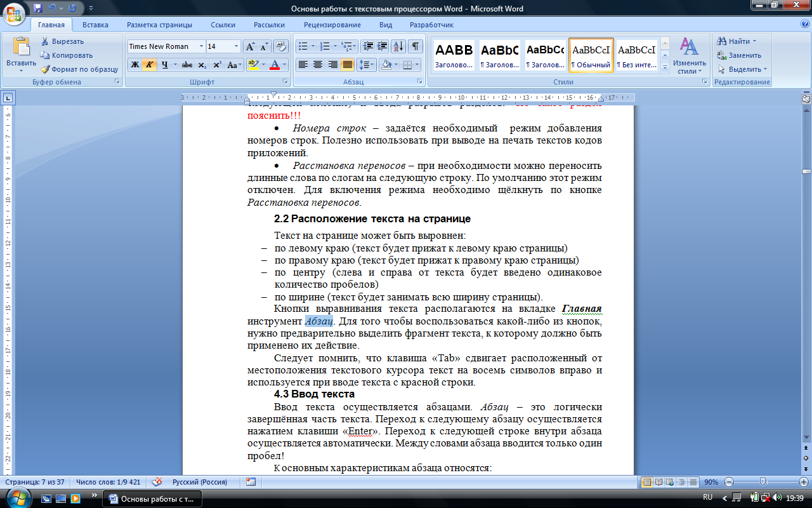Toggle strikethrough formatting

[187, 65]
